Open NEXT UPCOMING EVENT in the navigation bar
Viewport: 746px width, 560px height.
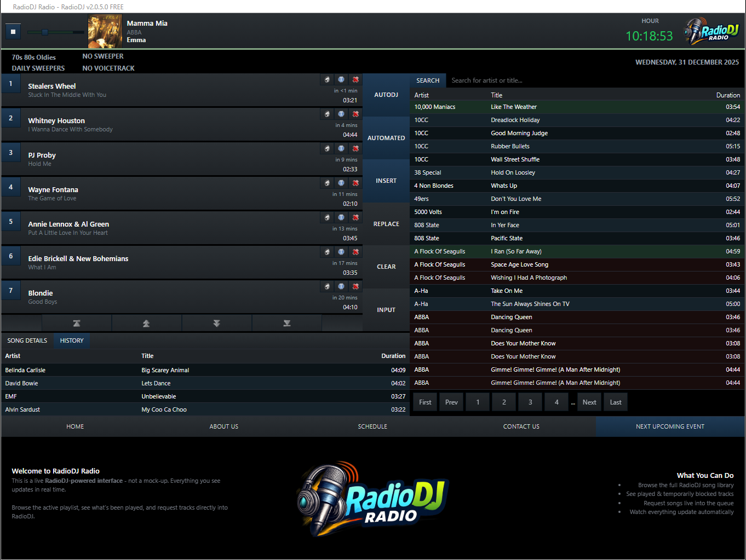(670, 426)
